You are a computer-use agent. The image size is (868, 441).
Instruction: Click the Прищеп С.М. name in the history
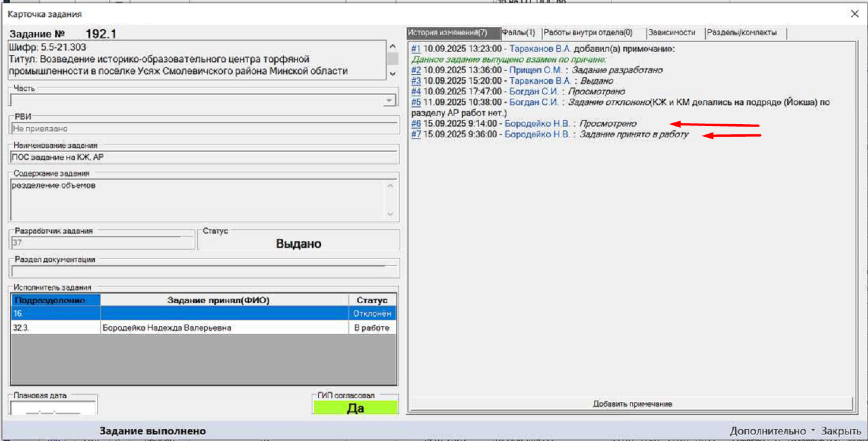[536, 70]
